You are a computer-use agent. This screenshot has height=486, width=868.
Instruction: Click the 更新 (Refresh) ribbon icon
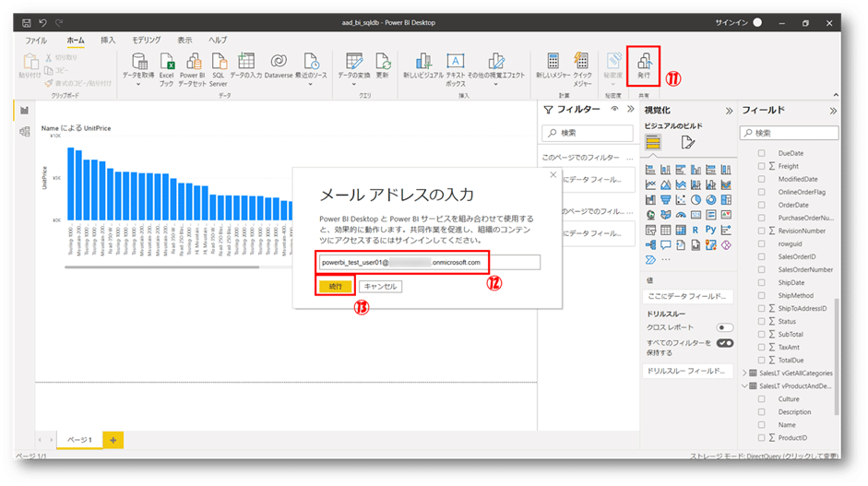(x=383, y=66)
